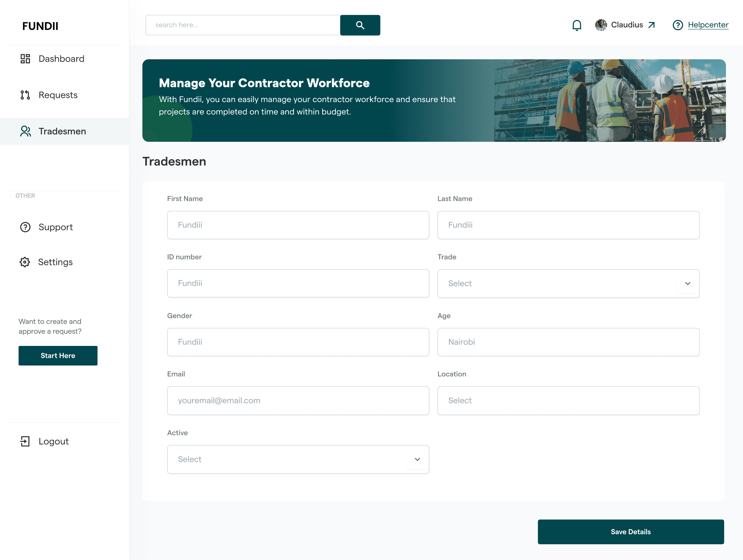The width and height of the screenshot is (743, 560).
Task: Click the Location field label
Action: [x=452, y=374]
